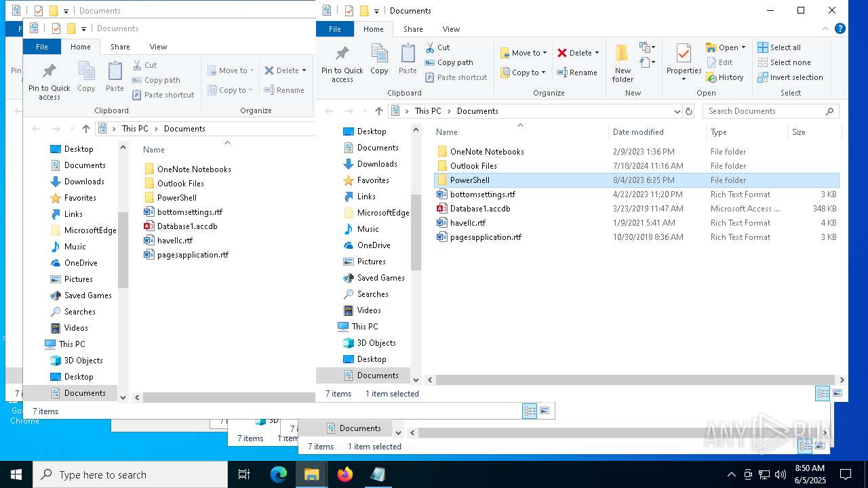The height and width of the screenshot is (488, 868).
Task: Open Microsoft Edge from the taskbar
Action: click(279, 474)
